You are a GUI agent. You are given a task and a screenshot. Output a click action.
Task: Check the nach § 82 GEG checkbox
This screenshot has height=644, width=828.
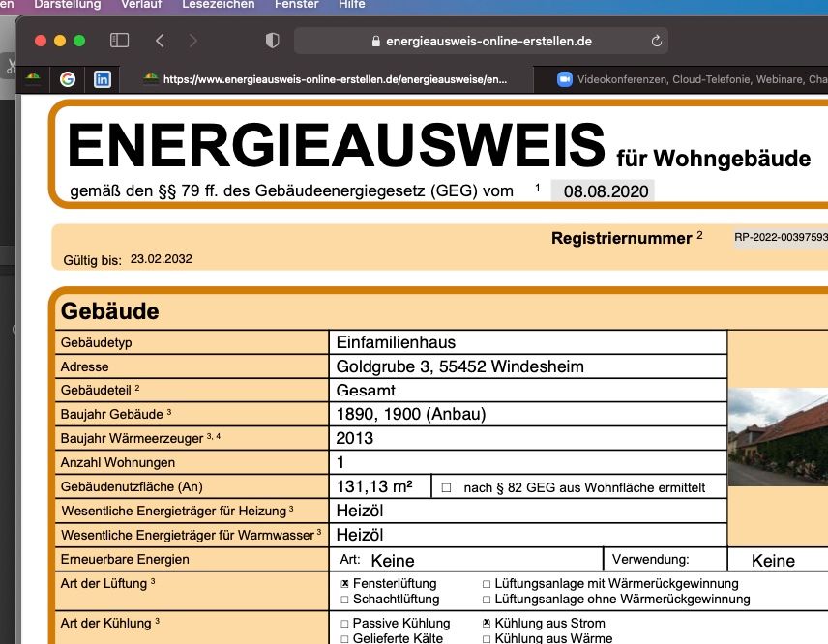tap(446, 488)
